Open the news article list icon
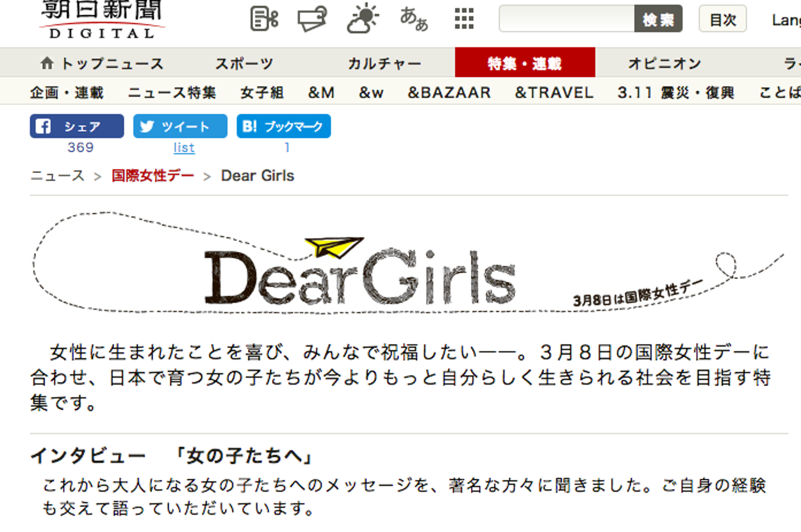Image resolution: width=801 pixels, height=532 pixels. point(264,19)
